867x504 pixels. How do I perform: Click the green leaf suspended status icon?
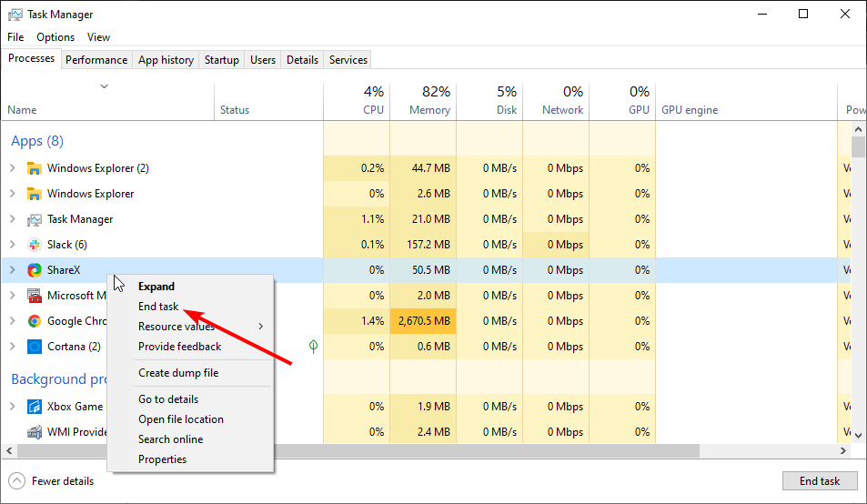point(314,347)
